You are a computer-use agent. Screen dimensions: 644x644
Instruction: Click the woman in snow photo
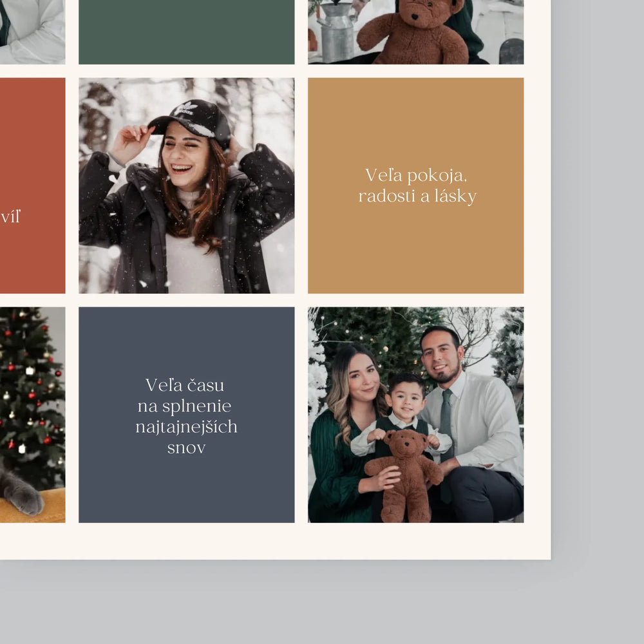187,185
